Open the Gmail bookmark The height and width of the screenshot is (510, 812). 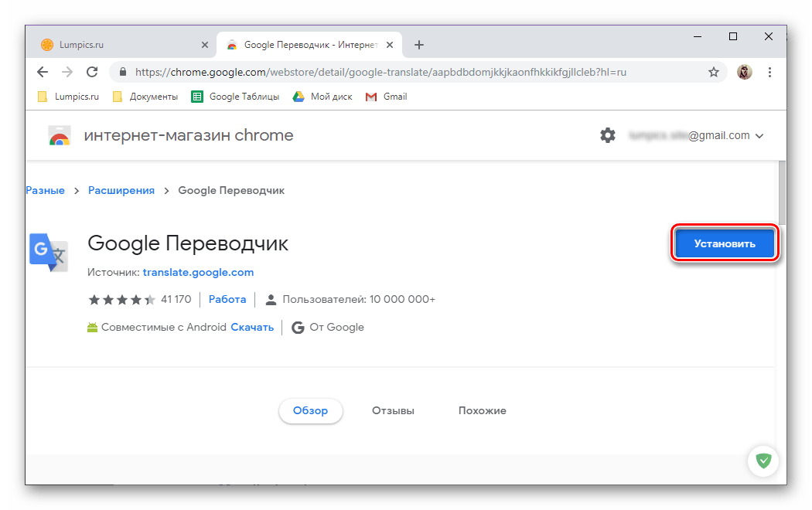coord(387,97)
